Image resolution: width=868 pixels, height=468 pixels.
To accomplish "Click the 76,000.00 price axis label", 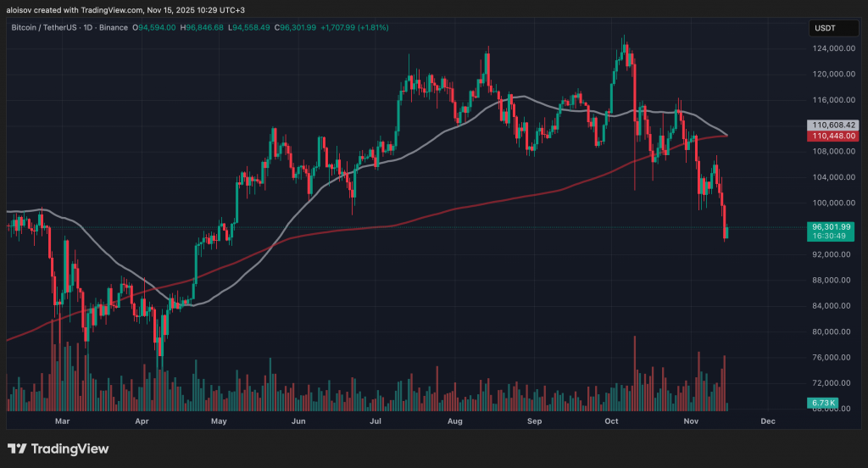I will point(832,357).
